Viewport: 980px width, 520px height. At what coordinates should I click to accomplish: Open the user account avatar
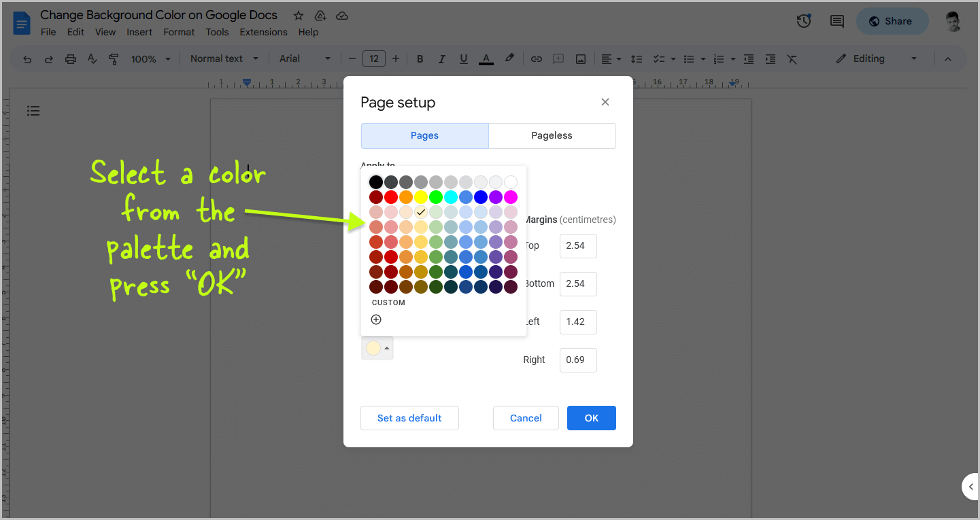coord(953,22)
